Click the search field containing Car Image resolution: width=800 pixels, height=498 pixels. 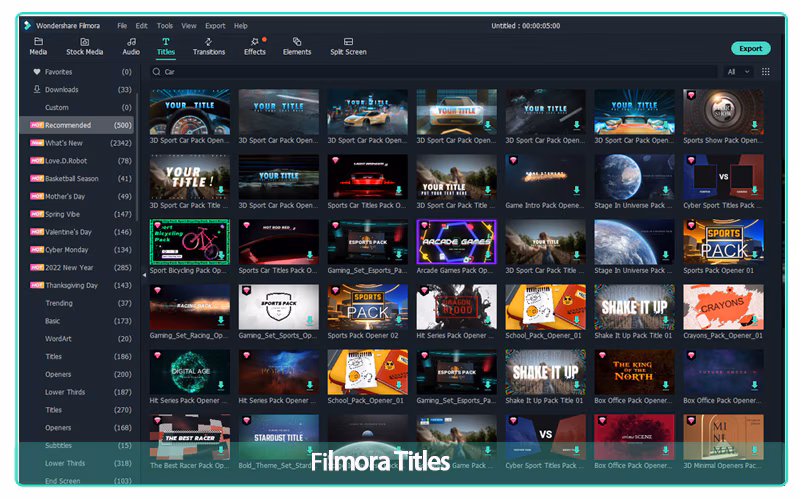tap(434, 72)
